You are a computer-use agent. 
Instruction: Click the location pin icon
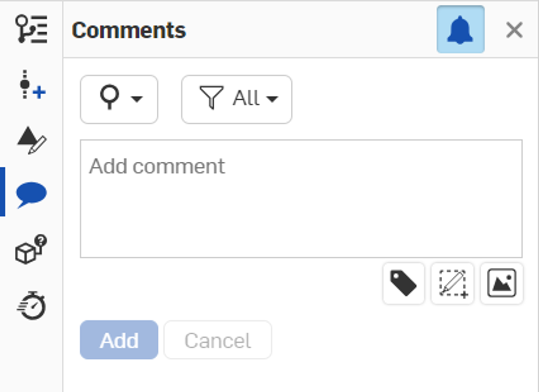coord(110,98)
